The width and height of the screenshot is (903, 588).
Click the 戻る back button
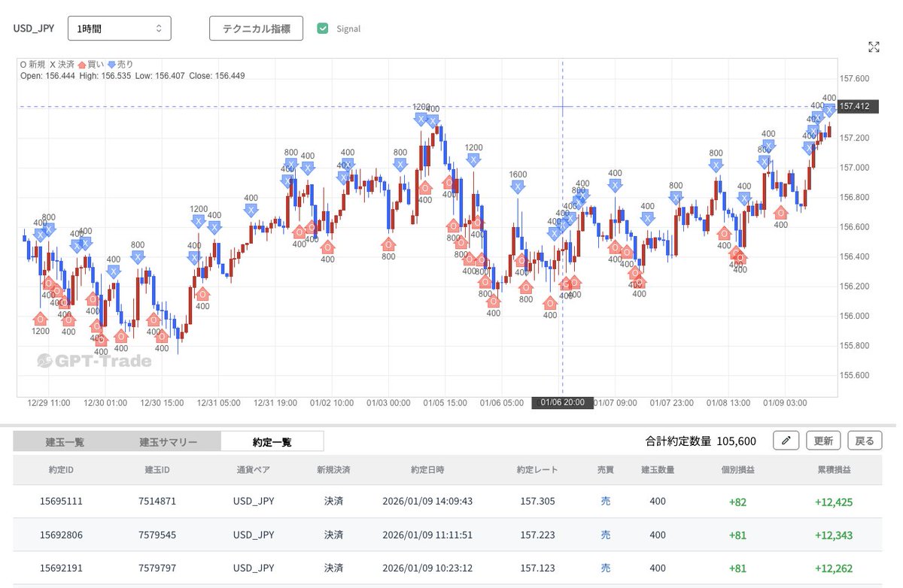coord(865,440)
